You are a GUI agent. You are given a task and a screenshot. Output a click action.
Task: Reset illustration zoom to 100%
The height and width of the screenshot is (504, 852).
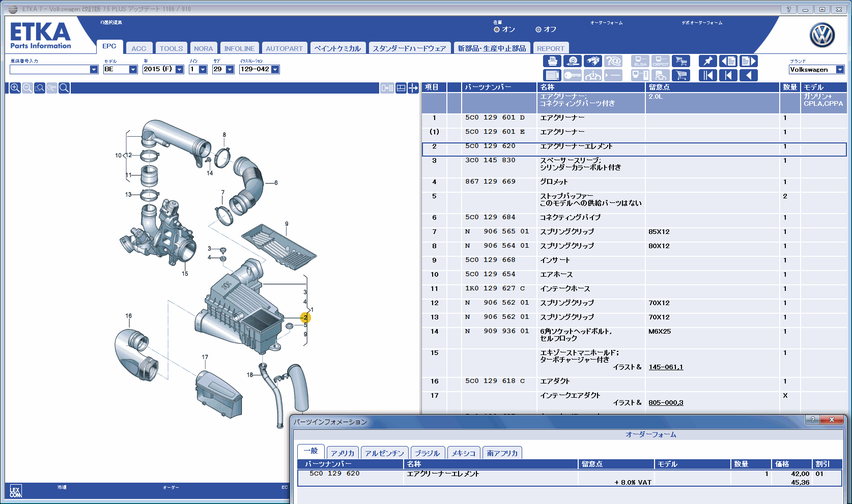point(52,88)
